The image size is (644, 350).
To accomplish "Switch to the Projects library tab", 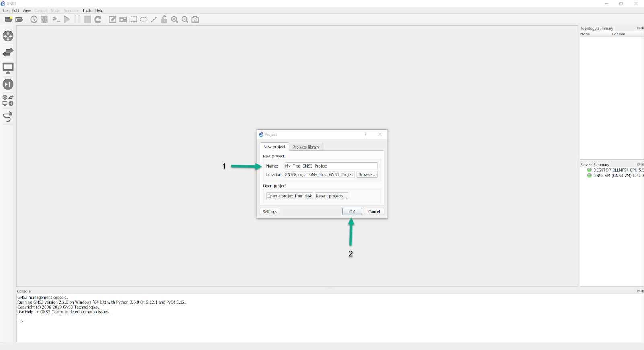I will 306,147.
